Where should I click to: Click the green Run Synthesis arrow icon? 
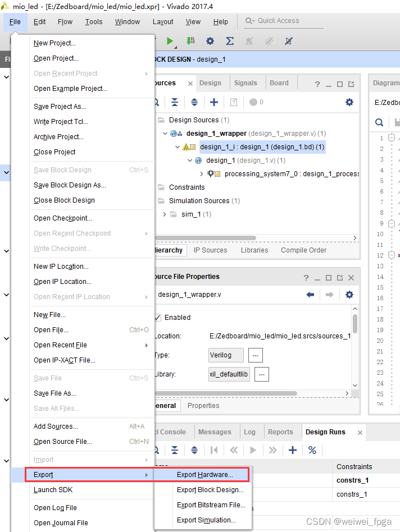pyautogui.click(x=170, y=42)
